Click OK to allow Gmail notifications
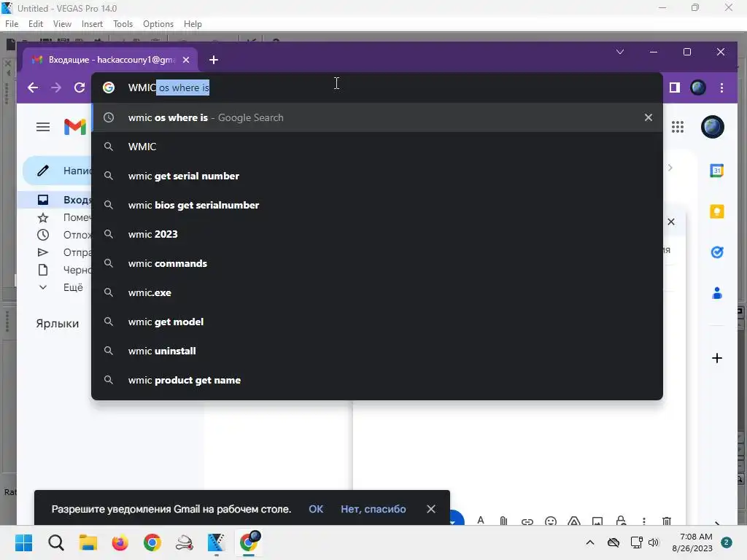The width and height of the screenshot is (747, 560). coord(316,509)
